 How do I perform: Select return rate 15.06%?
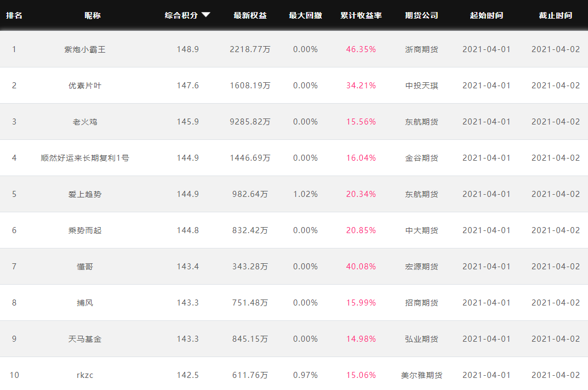(x=361, y=375)
